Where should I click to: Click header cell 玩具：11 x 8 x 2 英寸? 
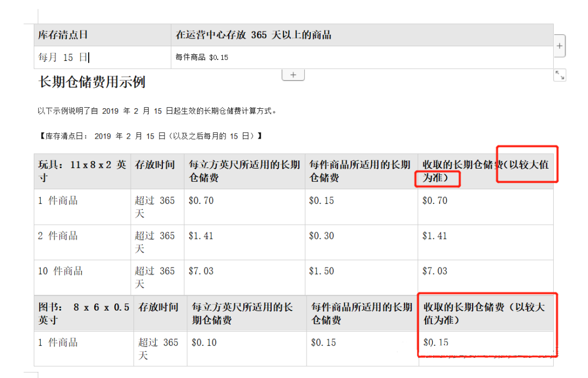pos(82,171)
